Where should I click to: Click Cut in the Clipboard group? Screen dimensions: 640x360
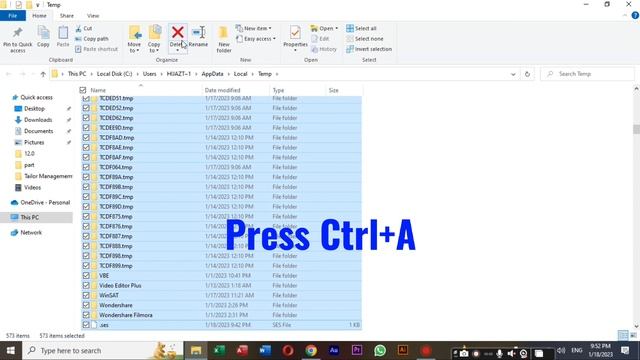click(84, 29)
